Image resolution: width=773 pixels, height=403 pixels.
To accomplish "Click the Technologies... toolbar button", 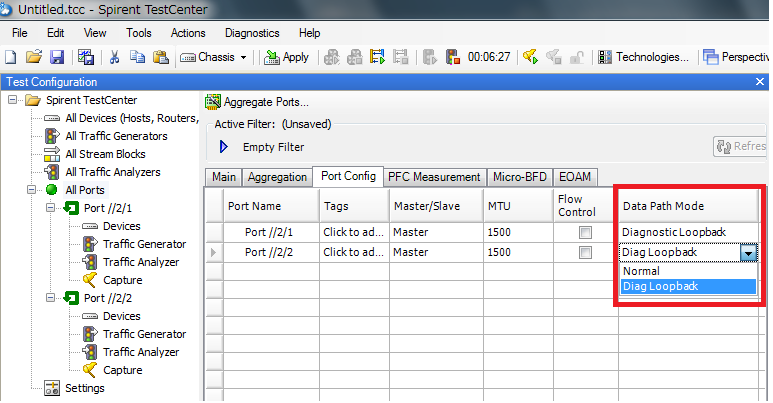I will point(643,57).
